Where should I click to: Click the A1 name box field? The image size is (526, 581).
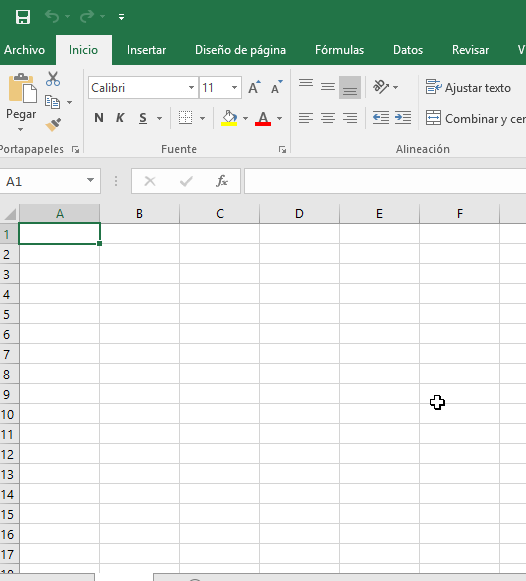[50, 181]
